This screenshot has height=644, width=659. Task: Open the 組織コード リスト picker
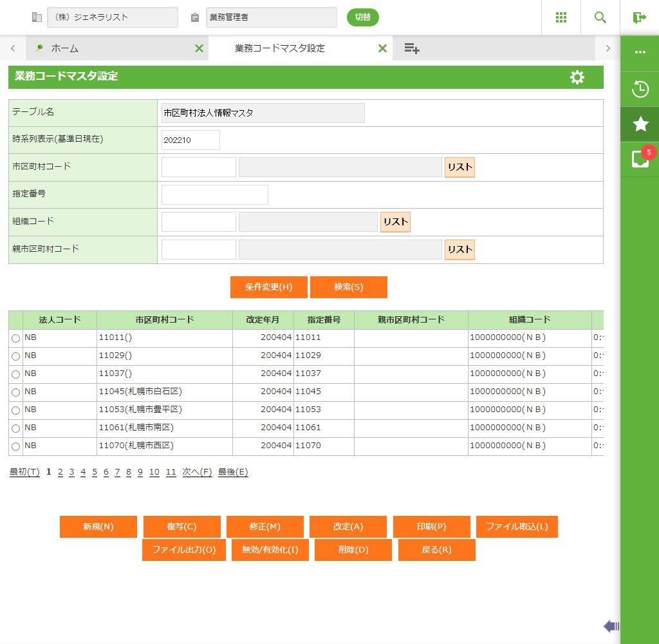395,222
